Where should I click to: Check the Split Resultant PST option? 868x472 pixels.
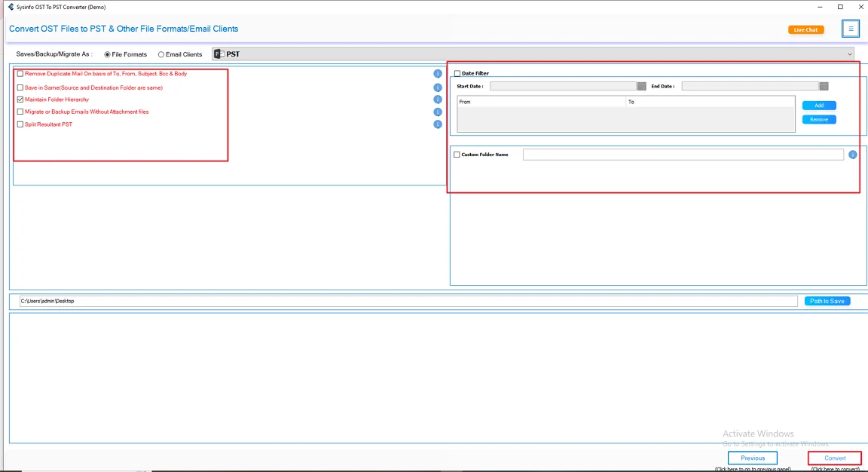tap(20, 124)
